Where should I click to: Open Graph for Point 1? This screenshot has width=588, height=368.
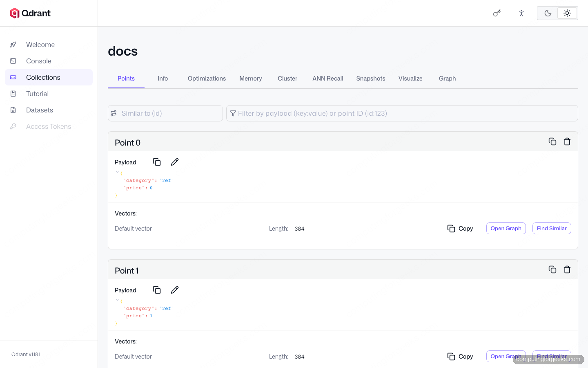pos(506,356)
